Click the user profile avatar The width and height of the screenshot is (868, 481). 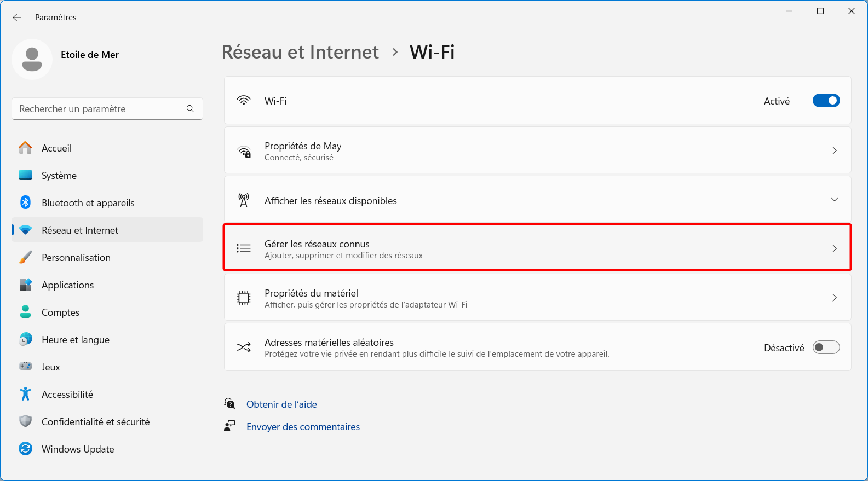pyautogui.click(x=32, y=59)
